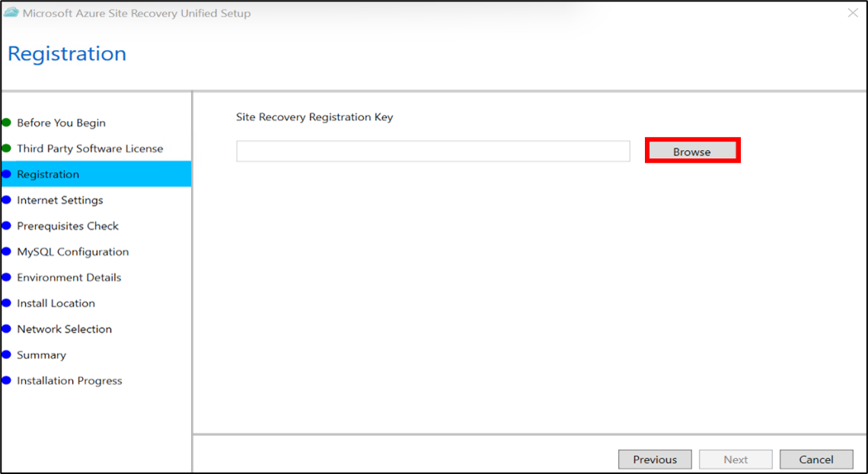
Task: Click the Registration page heading
Action: 67,54
